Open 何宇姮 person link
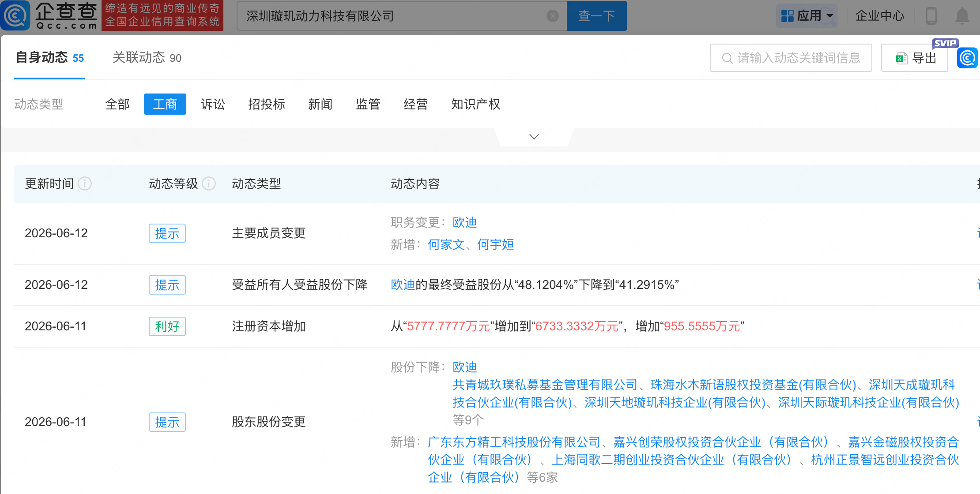This screenshot has width=980, height=494. point(496,244)
